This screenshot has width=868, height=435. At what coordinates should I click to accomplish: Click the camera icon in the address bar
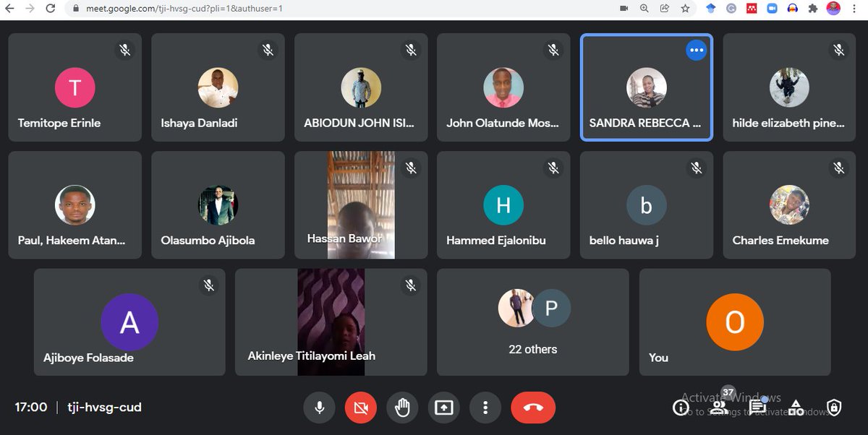pyautogui.click(x=624, y=9)
